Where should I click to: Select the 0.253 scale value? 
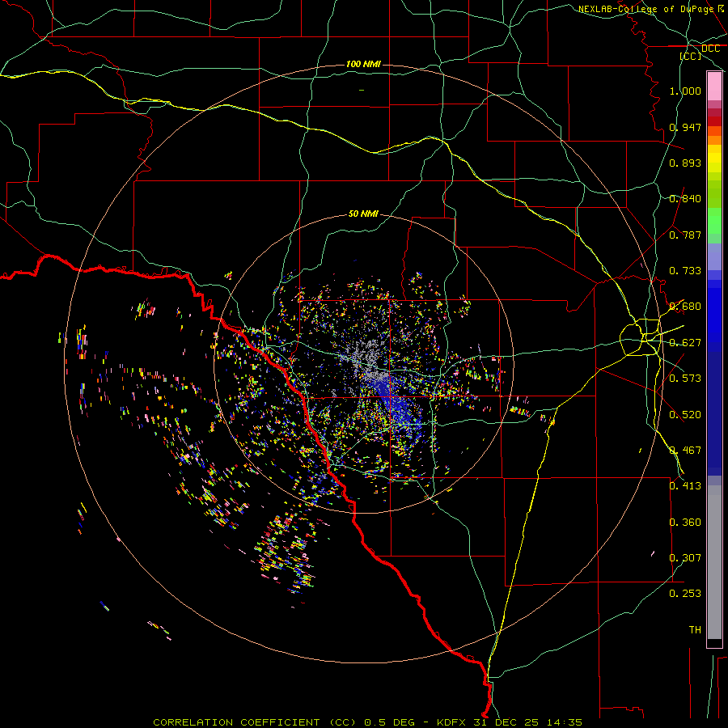685,594
